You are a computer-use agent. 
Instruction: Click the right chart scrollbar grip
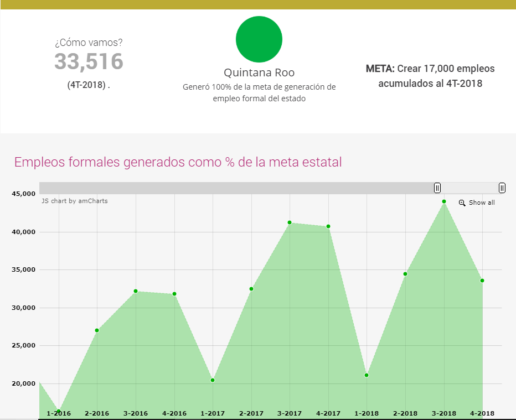point(502,188)
